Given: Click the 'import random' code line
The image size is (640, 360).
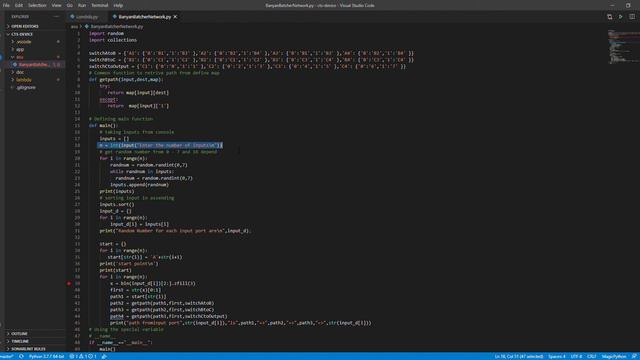Looking at the screenshot, I should click(106, 33).
